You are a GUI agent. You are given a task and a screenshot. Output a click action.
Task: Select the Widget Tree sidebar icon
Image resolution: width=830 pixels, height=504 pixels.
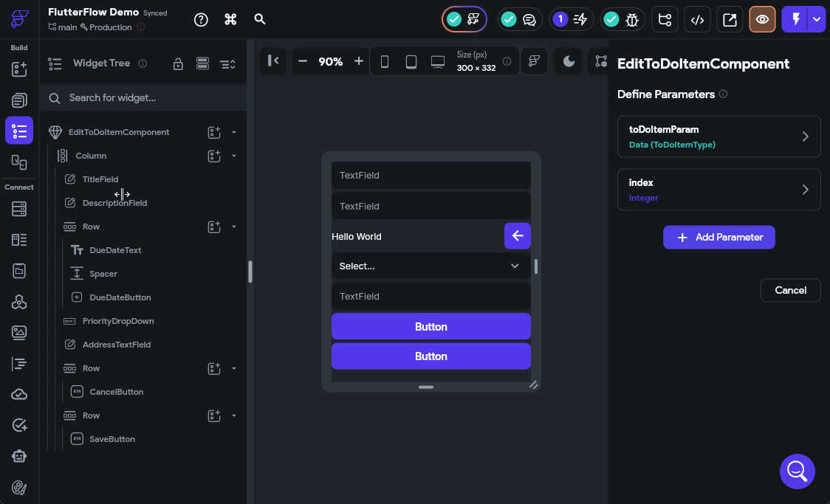[x=19, y=131]
